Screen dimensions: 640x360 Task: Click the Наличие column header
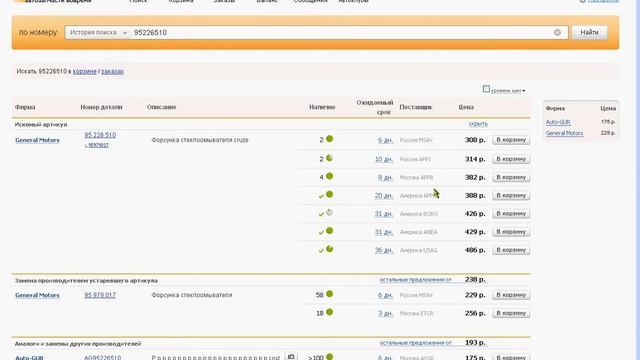(322, 107)
